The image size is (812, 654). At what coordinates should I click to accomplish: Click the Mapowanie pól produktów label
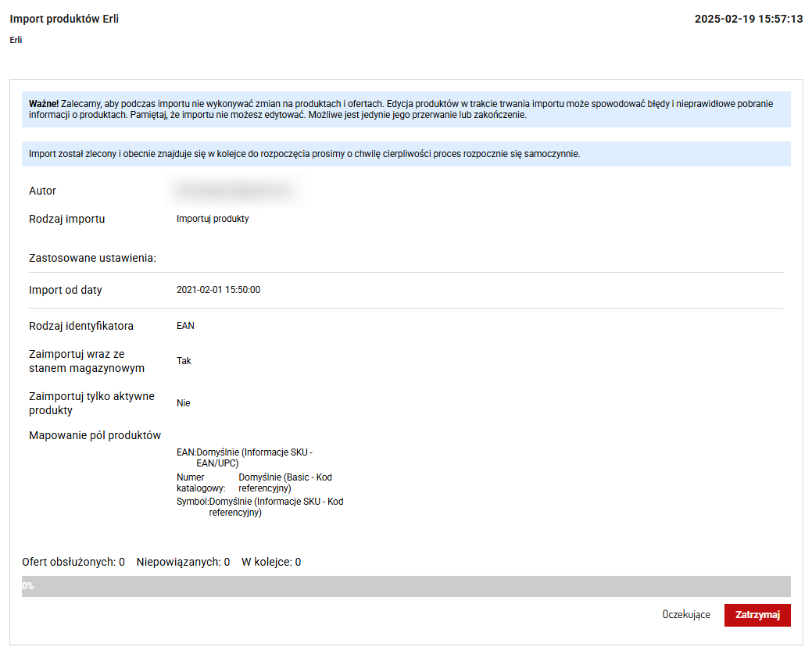[95, 435]
